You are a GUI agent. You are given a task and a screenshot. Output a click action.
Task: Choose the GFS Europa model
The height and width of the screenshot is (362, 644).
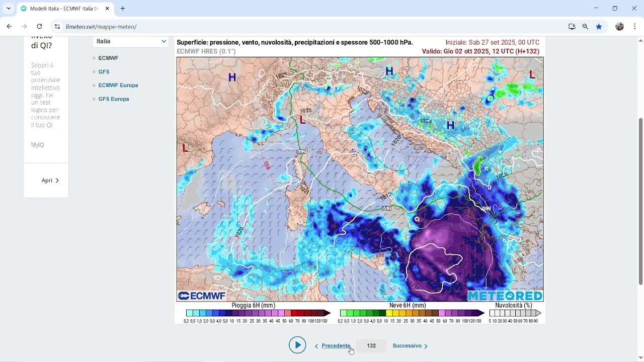pos(114,99)
